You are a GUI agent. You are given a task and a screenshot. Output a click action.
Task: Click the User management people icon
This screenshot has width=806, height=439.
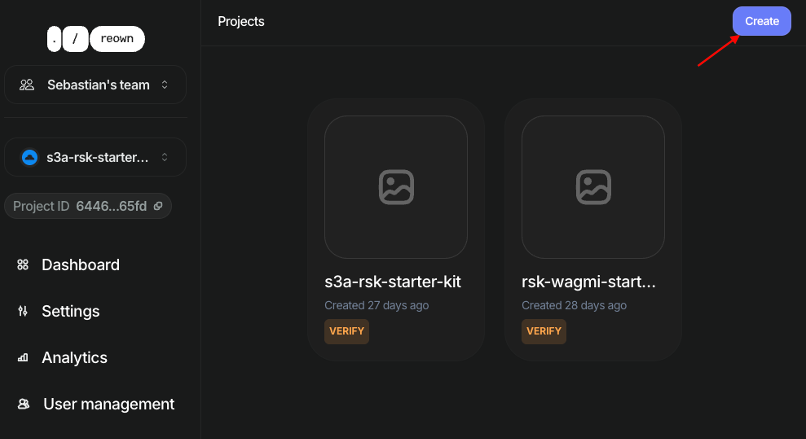[24, 404]
